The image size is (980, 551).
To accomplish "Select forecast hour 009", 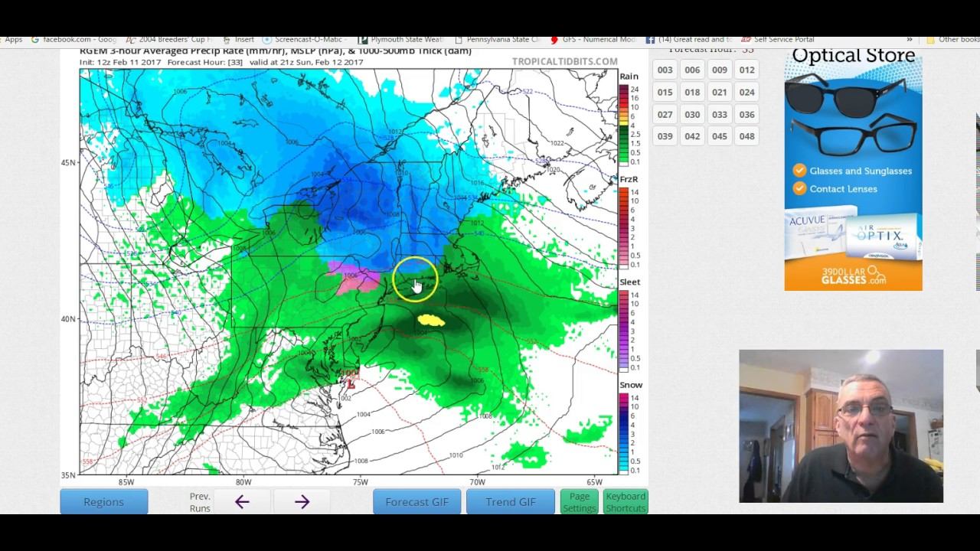I will pos(720,70).
